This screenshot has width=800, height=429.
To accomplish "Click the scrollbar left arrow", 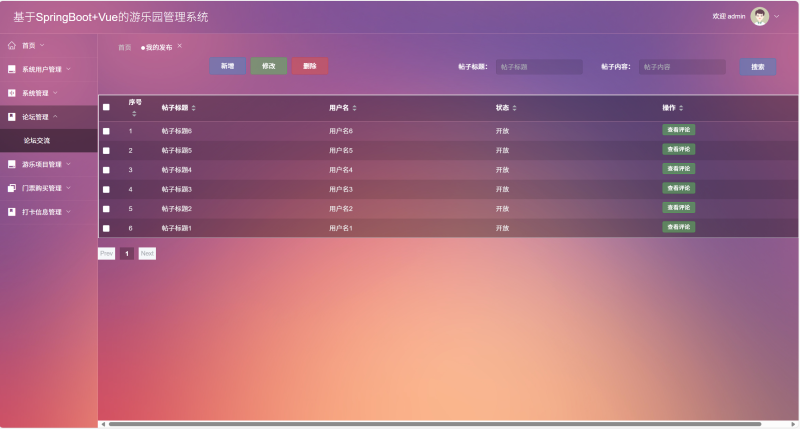I will 103,424.
